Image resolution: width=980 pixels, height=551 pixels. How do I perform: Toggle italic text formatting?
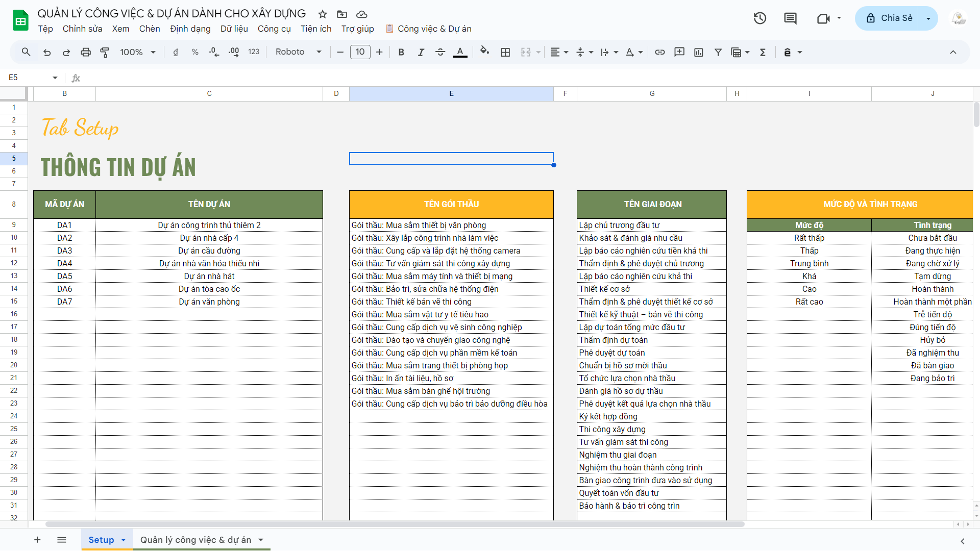421,52
